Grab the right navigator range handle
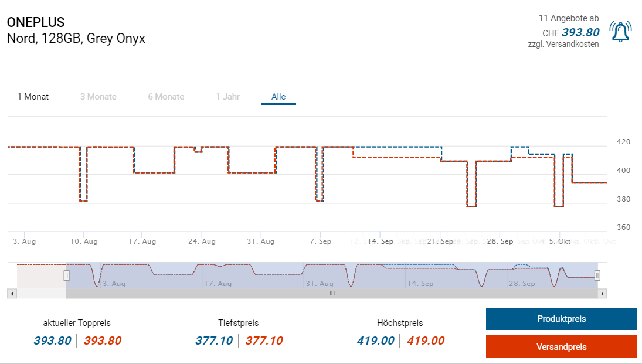642x364 pixels. pos(597,275)
